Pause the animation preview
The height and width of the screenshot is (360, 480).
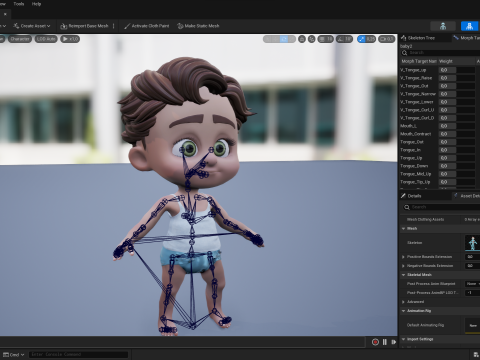click(385, 342)
